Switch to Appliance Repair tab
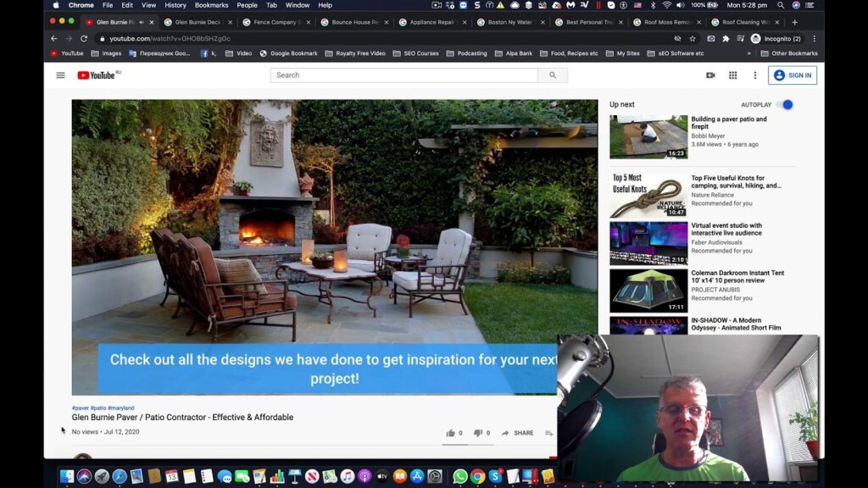The height and width of the screenshot is (488, 868). click(431, 22)
